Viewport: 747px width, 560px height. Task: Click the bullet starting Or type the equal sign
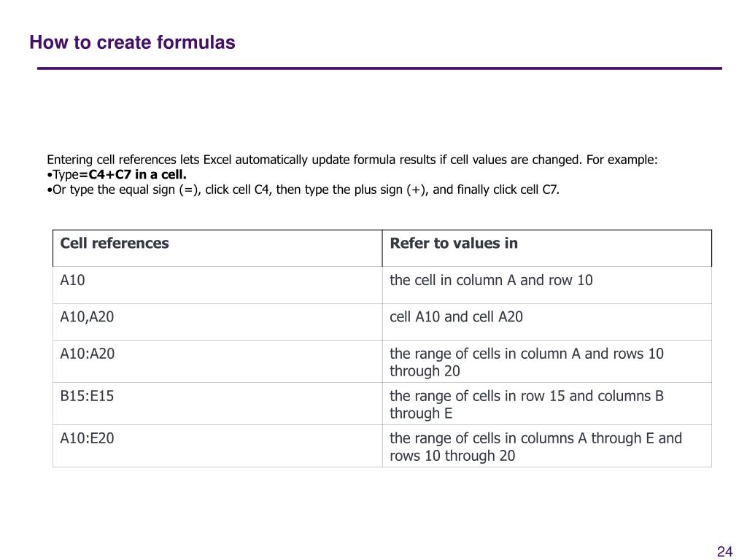coord(303,190)
